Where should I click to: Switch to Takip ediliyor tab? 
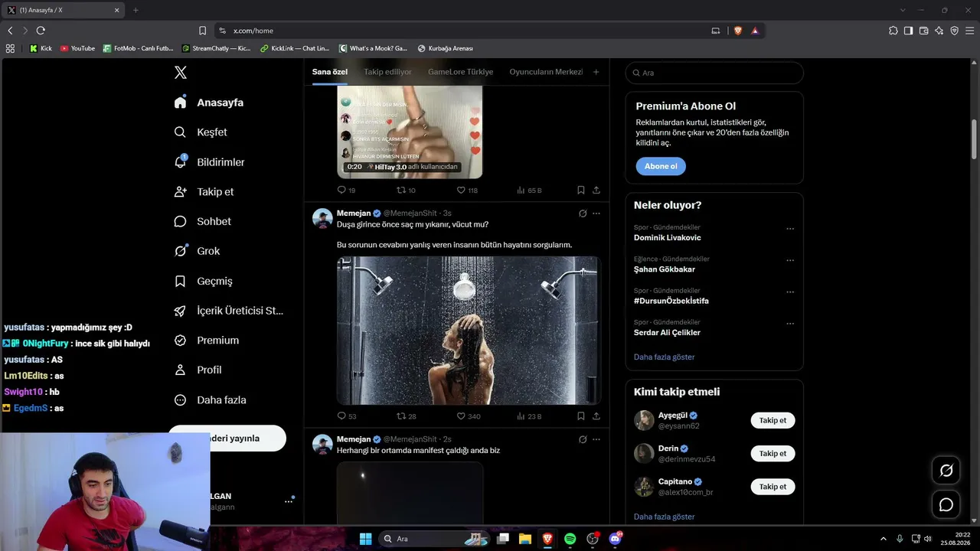[387, 72]
